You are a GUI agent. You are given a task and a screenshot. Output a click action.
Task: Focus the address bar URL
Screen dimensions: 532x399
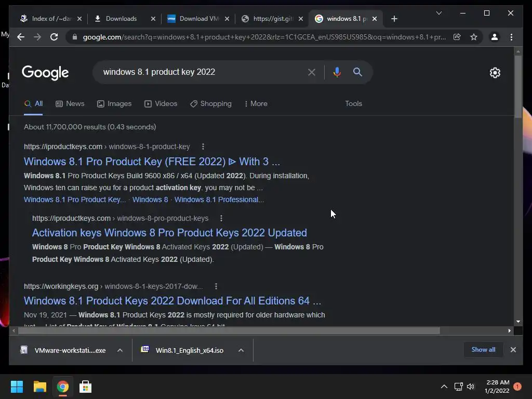pyautogui.click(x=264, y=37)
